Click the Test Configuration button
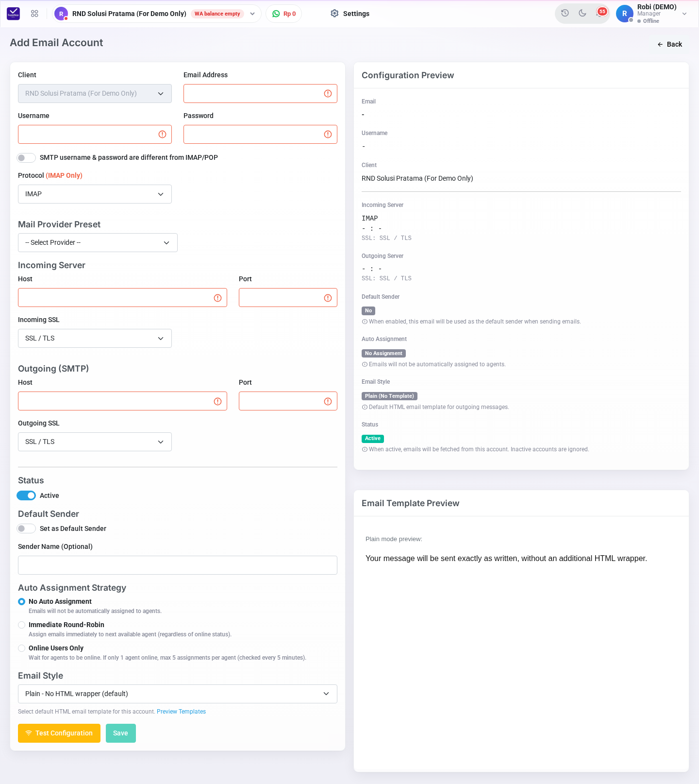 [x=59, y=733]
